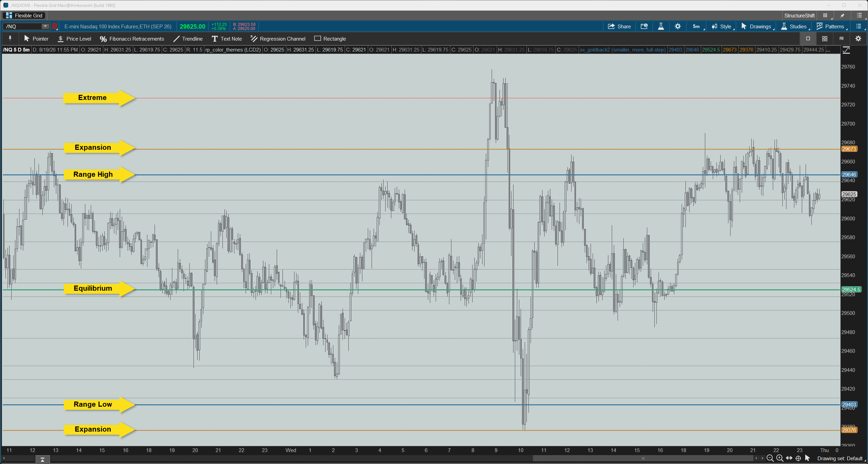This screenshot has width=868, height=464.
Task: Click the scroll left arrow on time axis
Action: pos(756,458)
